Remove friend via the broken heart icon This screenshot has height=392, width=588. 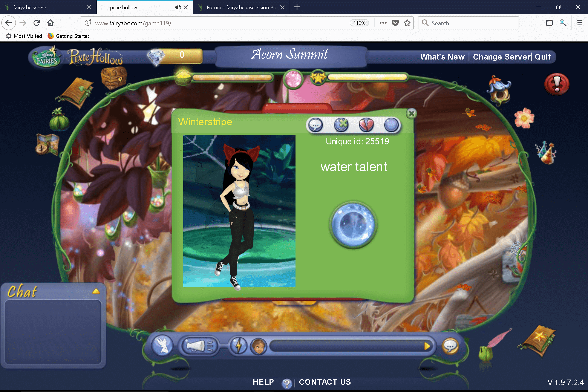pyautogui.click(x=366, y=125)
